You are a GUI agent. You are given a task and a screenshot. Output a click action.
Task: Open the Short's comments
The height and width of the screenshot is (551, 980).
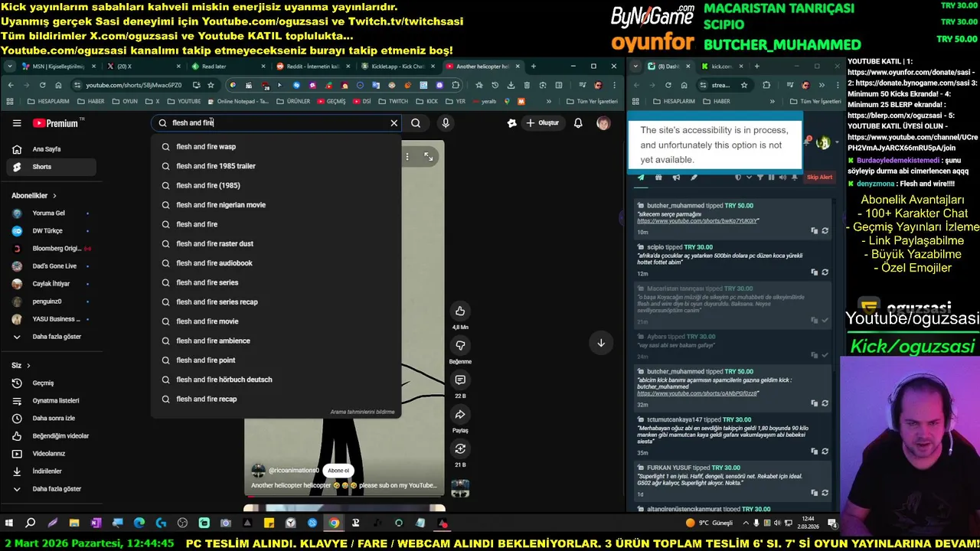[x=460, y=380]
